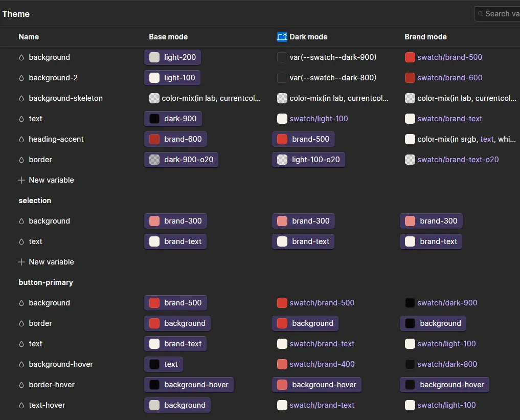520x420 pixels.
Task: Open Dark mode brand-500 chip for heading-accent
Action: [x=303, y=139]
